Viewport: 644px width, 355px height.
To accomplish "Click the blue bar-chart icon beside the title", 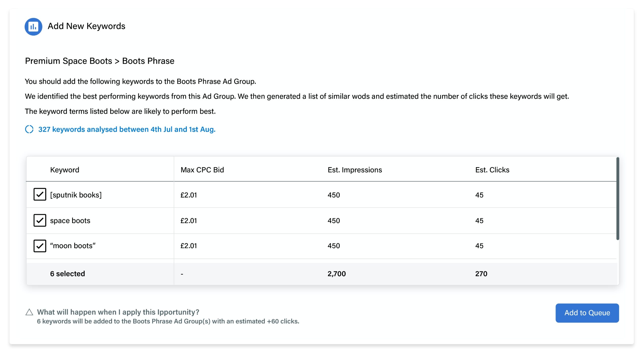I will tap(33, 27).
